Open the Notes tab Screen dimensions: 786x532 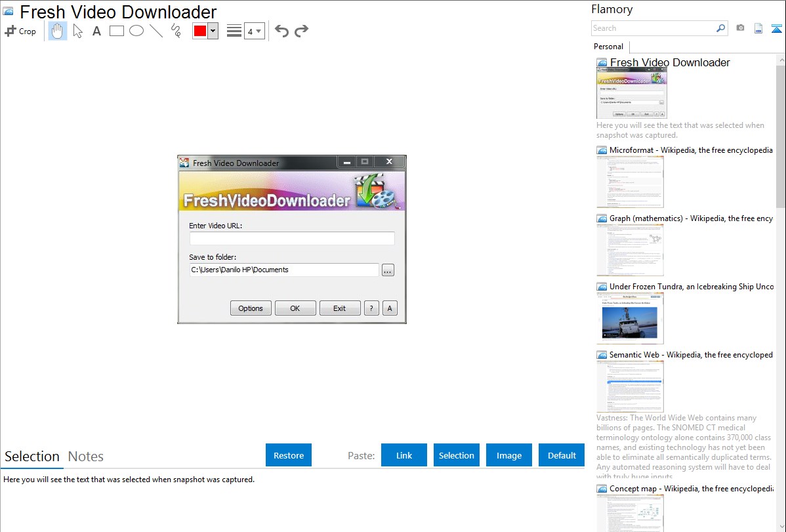click(x=86, y=457)
